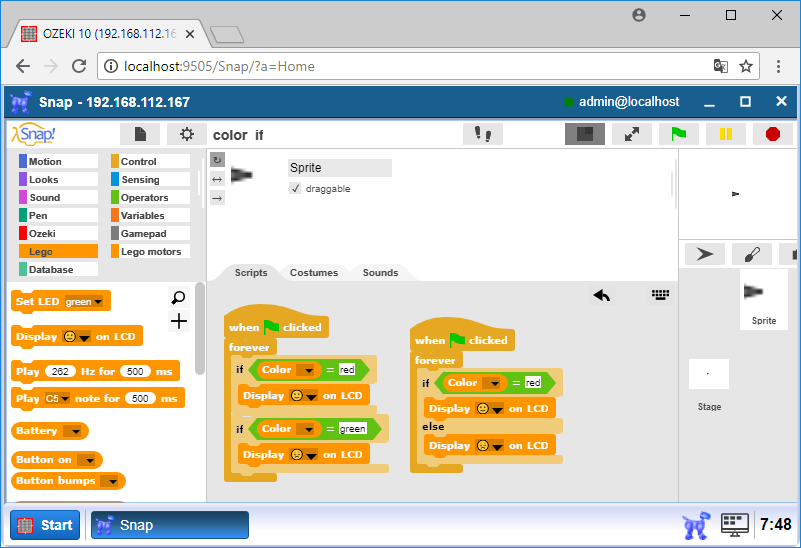Switch to the Costumes tab
This screenshot has width=801, height=548.
click(314, 272)
